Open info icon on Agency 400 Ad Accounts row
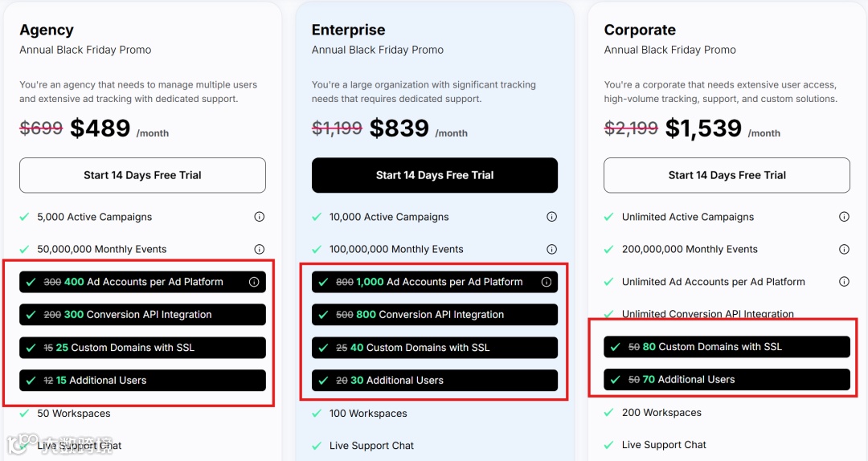 pyautogui.click(x=254, y=282)
